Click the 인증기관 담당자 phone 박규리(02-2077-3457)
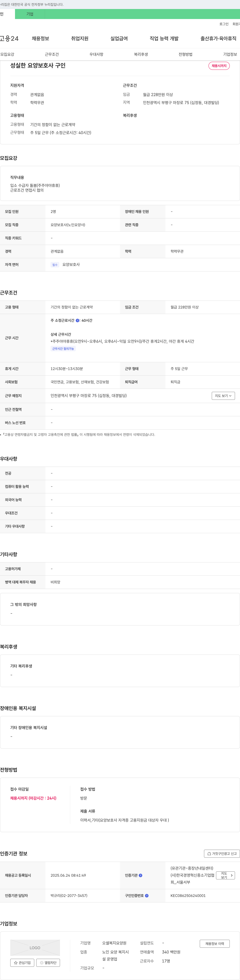Screen dimensions: 240x980 (x=69, y=895)
